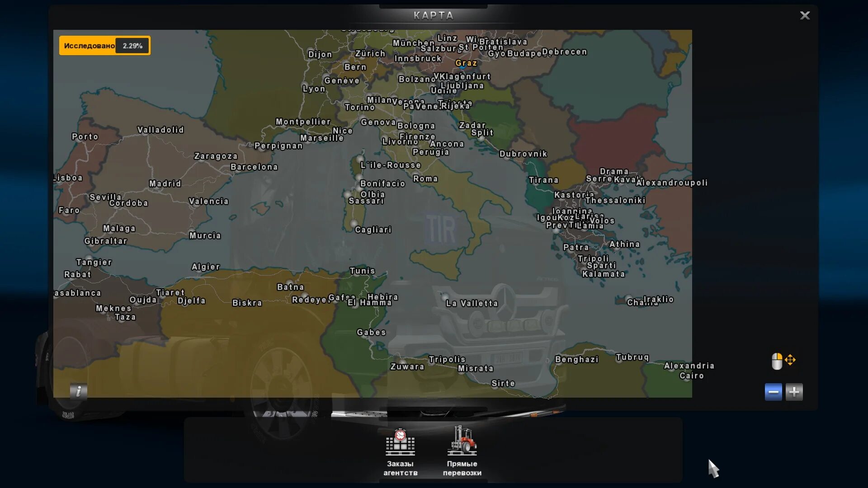Click the map info 'i' icon
This screenshot has width=868, height=488.
coord(78,391)
